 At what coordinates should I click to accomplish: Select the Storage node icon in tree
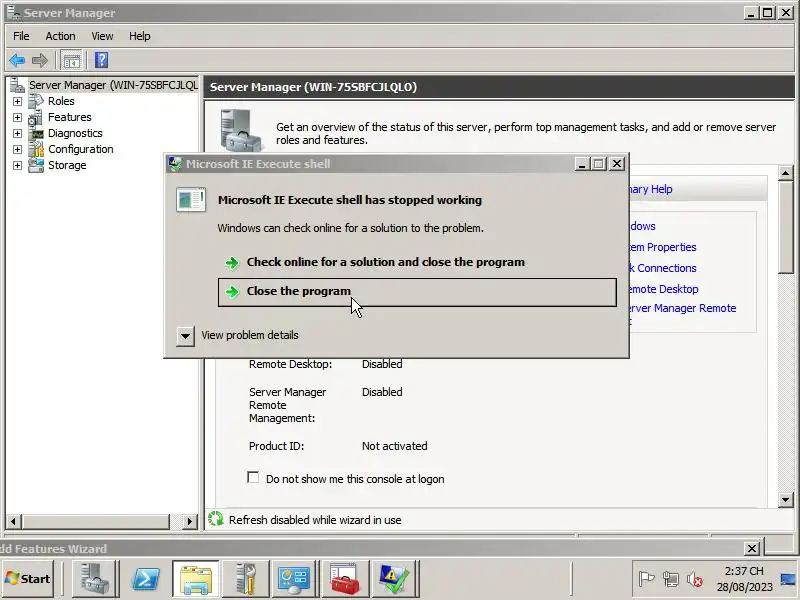tap(36, 165)
